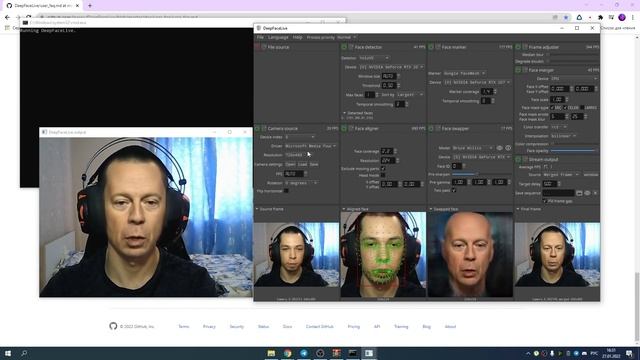Click second round icon next to Model dropdown
The height and width of the screenshot is (360, 640).
tap(508, 148)
